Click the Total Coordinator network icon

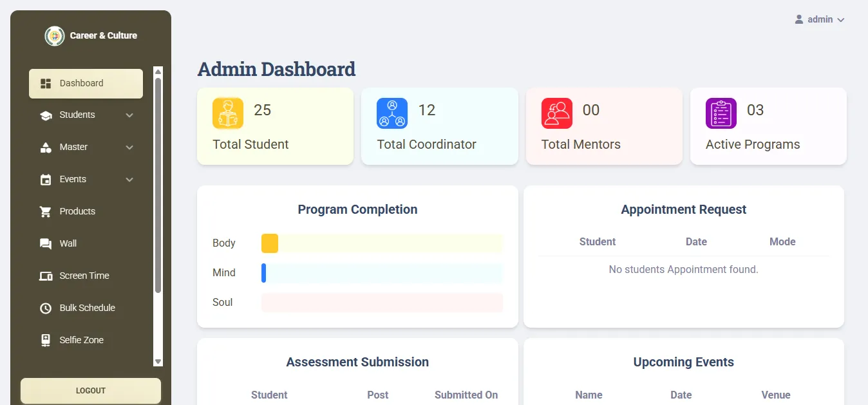coord(392,113)
